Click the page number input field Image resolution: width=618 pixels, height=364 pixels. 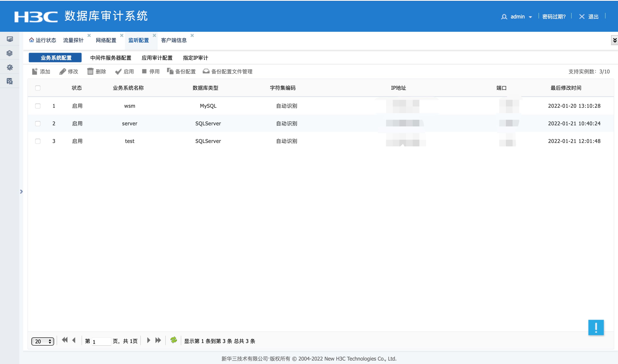coord(101,341)
